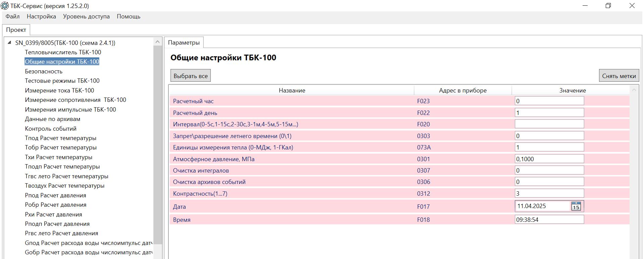Click the parameters table scroll-up arrow
The width and height of the screenshot is (644, 259).
tap(634, 90)
